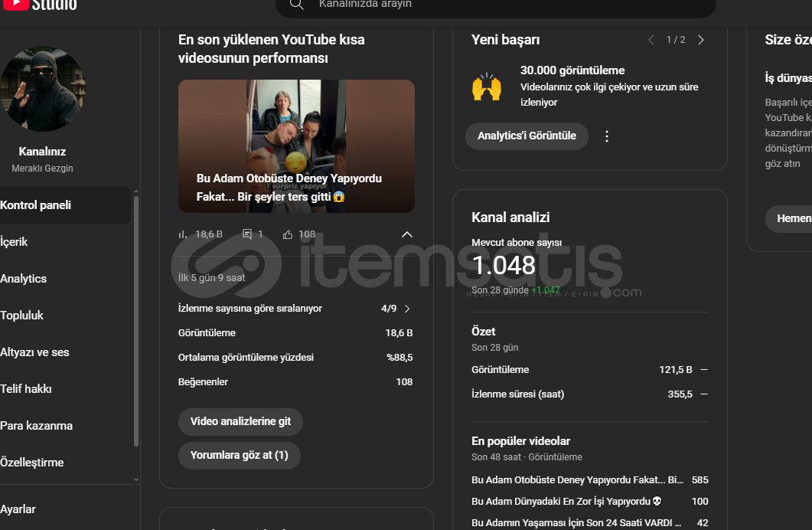Click the sidebar scrollbar down arrow
Screen dimensions: 812x530
[136, 479]
